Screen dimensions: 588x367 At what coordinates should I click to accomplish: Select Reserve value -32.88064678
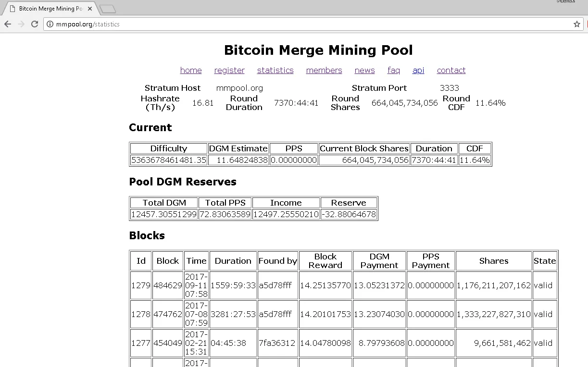coord(349,214)
